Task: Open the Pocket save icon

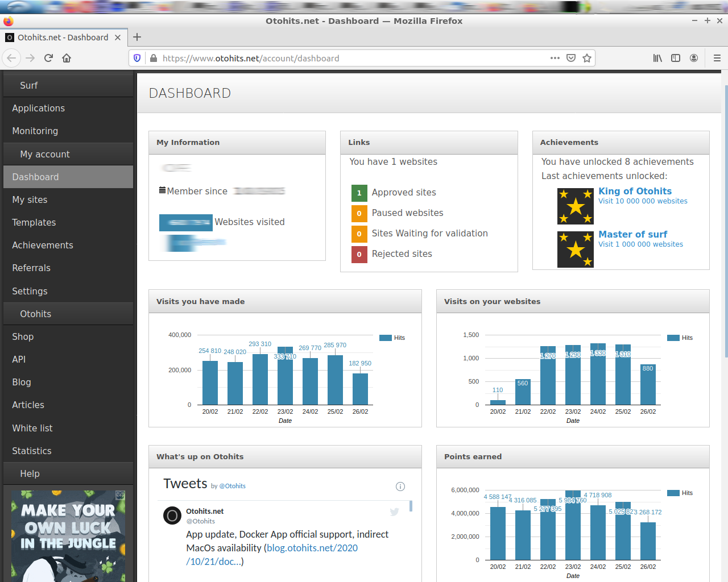Action: tap(571, 58)
